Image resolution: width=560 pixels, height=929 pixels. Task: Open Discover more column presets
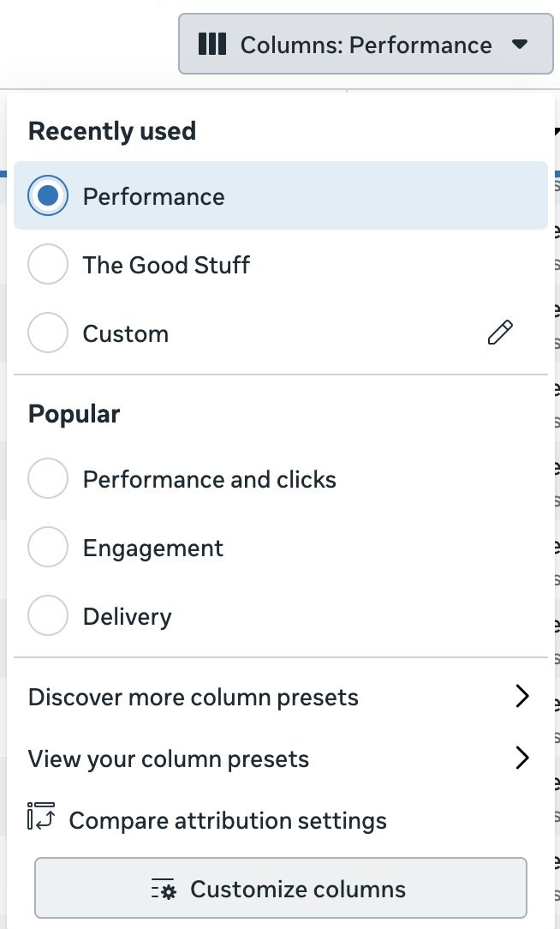click(x=279, y=697)
